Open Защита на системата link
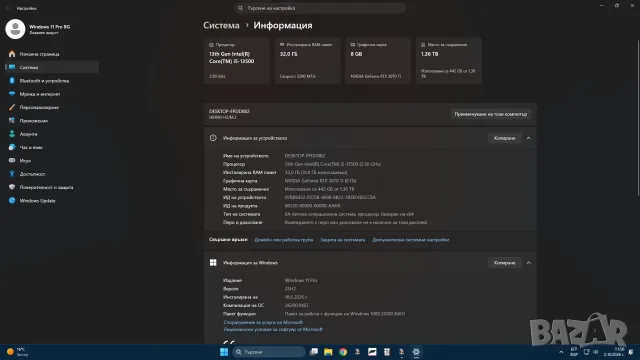The image size is (640, 360). [x=342, y=240]
